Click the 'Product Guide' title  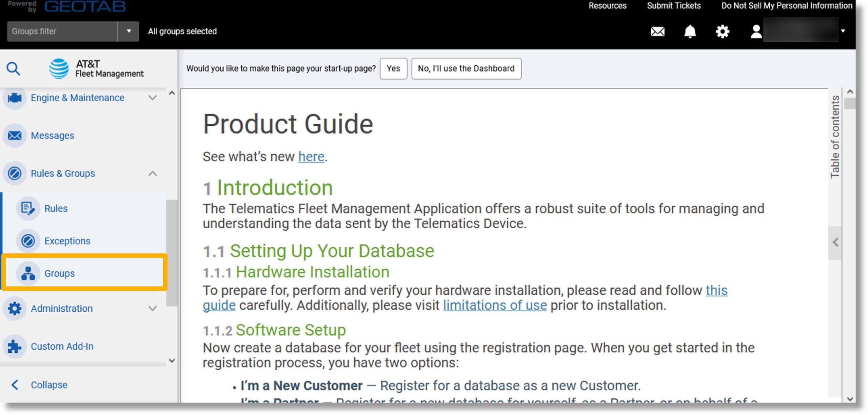tap(288, 124)
